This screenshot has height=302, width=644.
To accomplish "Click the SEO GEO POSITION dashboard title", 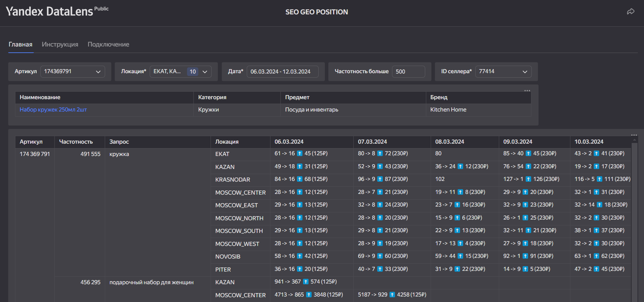I will click(317, 12).
